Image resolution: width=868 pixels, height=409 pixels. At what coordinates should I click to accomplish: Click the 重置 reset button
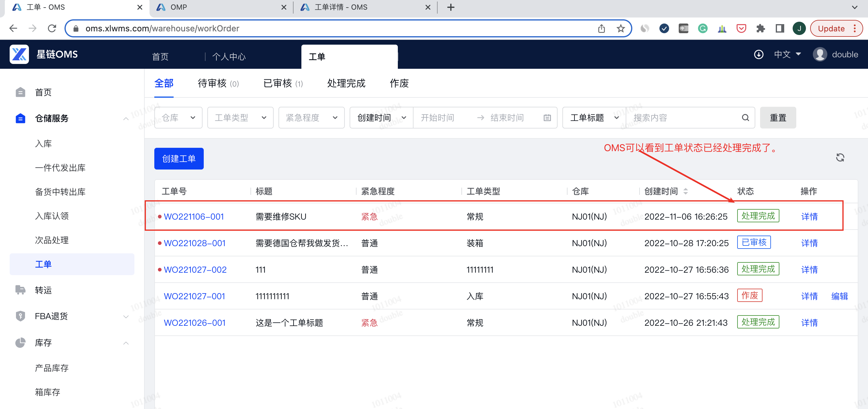pyautogui.click(x=778, y=118)
